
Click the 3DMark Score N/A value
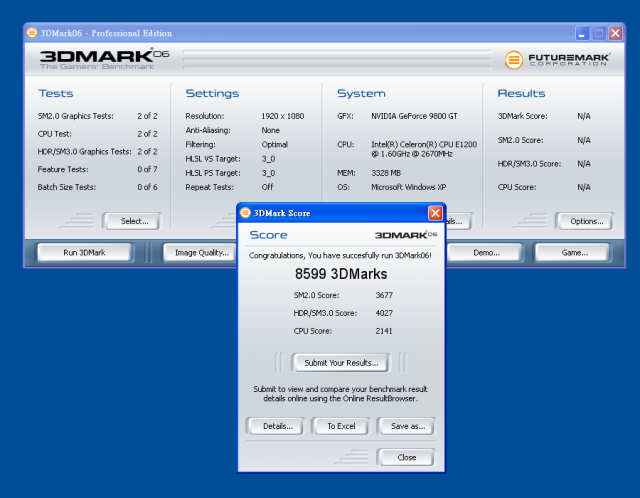tap(584, 116)
